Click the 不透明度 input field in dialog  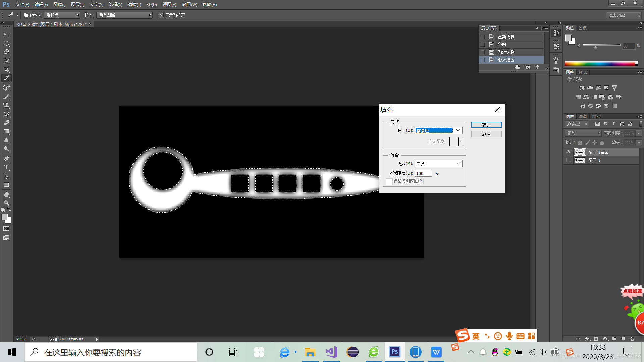[423, 173]
